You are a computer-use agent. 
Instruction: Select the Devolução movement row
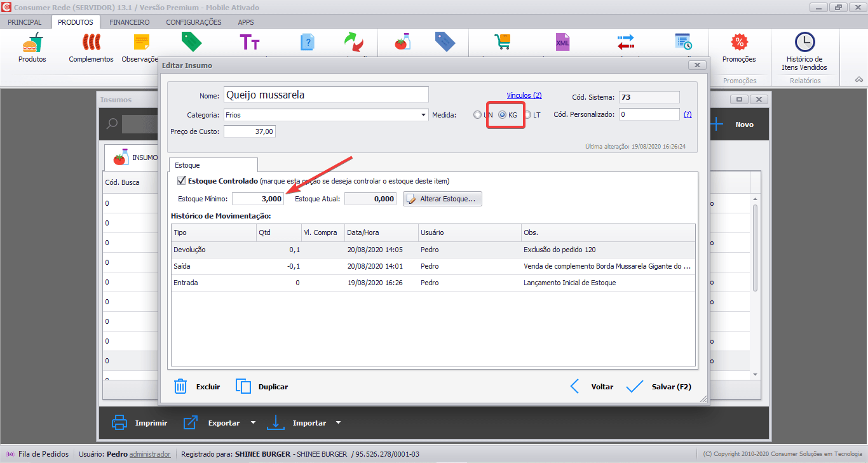tap(433, 250)
